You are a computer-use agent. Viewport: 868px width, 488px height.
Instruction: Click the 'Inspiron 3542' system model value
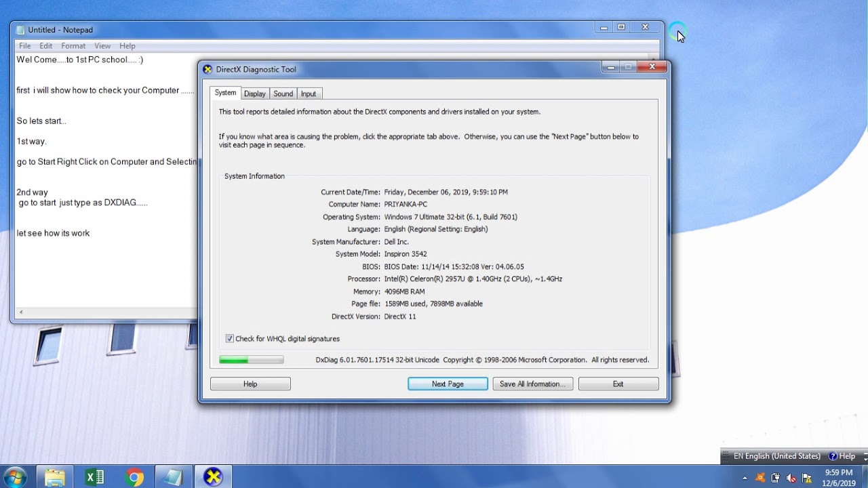[406, 254]
